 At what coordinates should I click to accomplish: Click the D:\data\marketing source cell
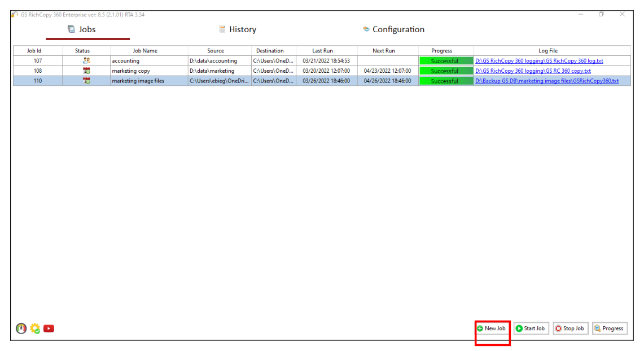click(x=220, y=71)
